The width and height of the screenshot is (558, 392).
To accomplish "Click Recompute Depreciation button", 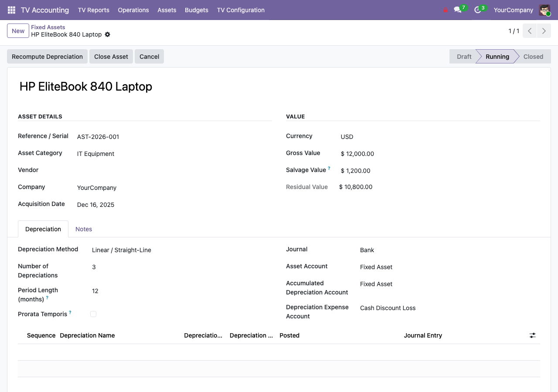I will (47, 57).
